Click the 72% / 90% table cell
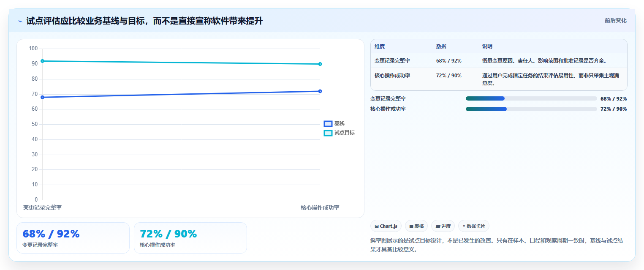Screen dimensions: 644x270 (x=449, y=76)
